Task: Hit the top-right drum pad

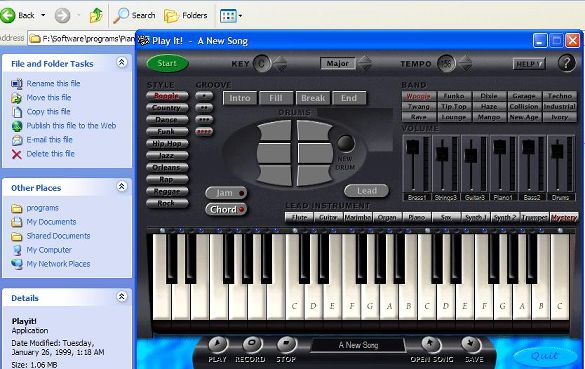Action: tap(314, 131)
